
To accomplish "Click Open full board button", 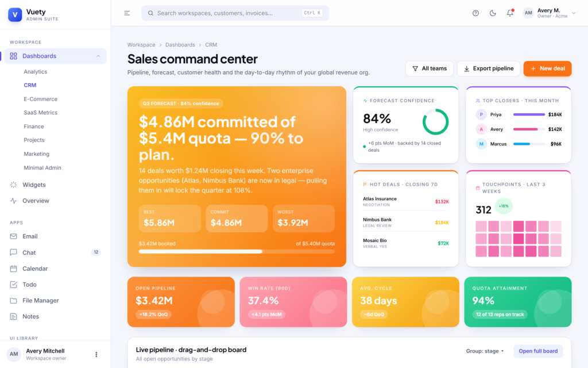I will coord(538,351).
